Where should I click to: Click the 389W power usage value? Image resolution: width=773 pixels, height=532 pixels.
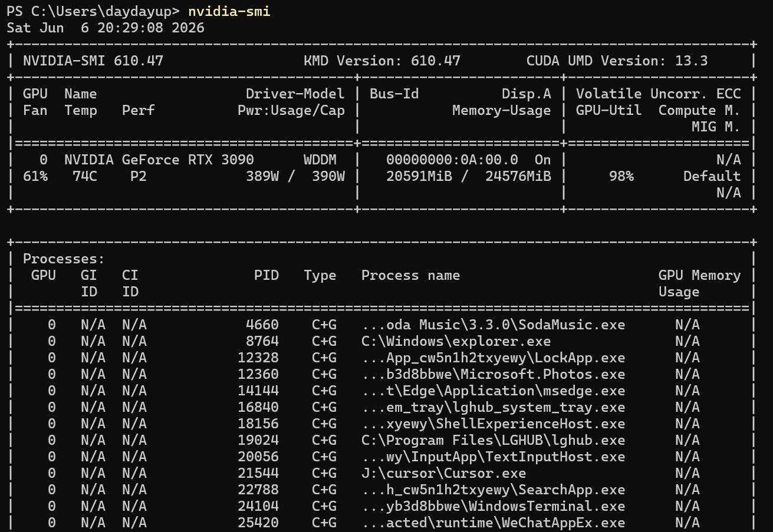pos(262,176)
